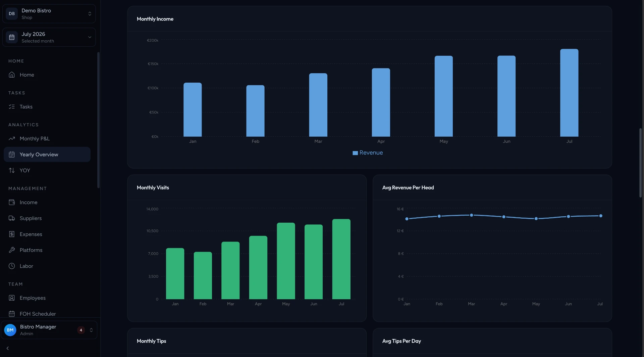Click the Revenue legend label
The width and height of the screenshot is (644, 357).
point(371,152)
